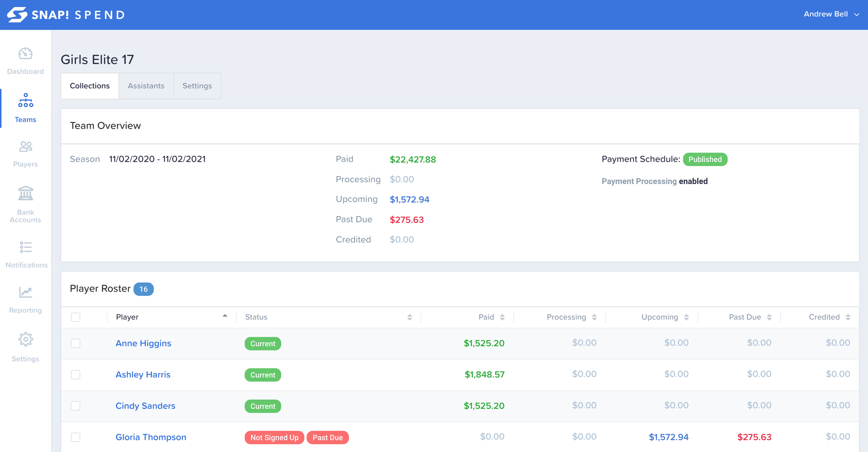Toggle checkbox for Anne Higgins row
The image size is (868, 452).
75,343
